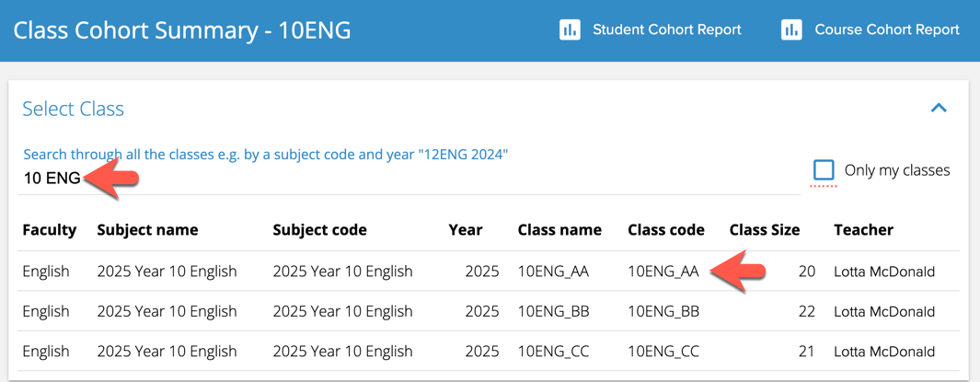Select the 10ENG_CC class row
Screen dimensions: 980x382
553,352
